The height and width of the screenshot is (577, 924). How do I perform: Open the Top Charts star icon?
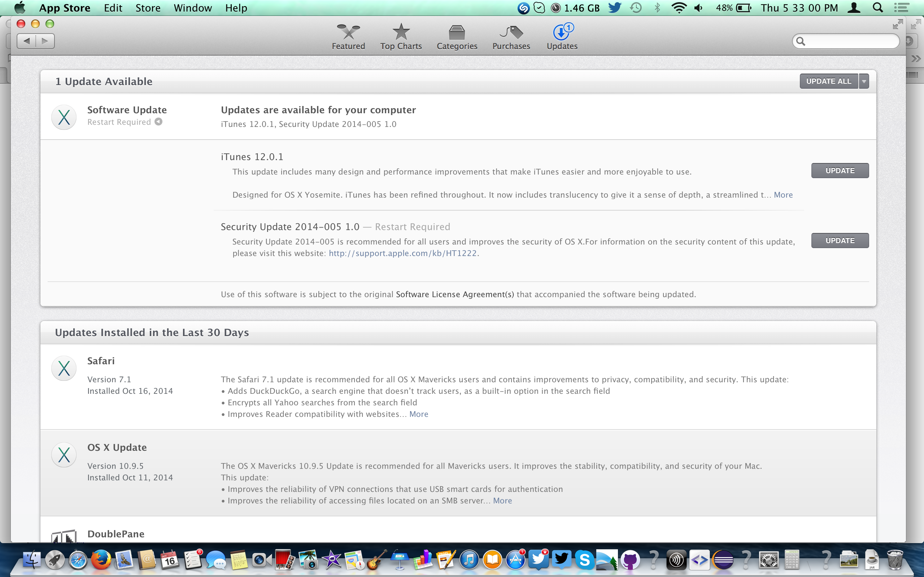click(401, 32)
